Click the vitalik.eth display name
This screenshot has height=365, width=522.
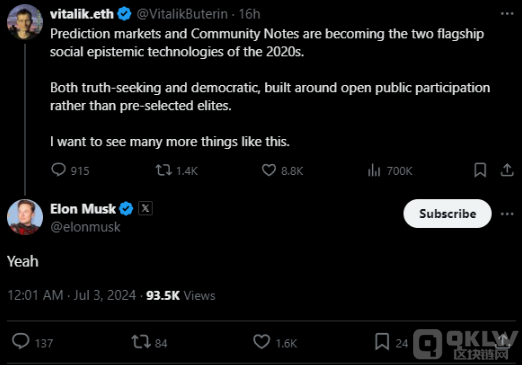pos(82,14)
